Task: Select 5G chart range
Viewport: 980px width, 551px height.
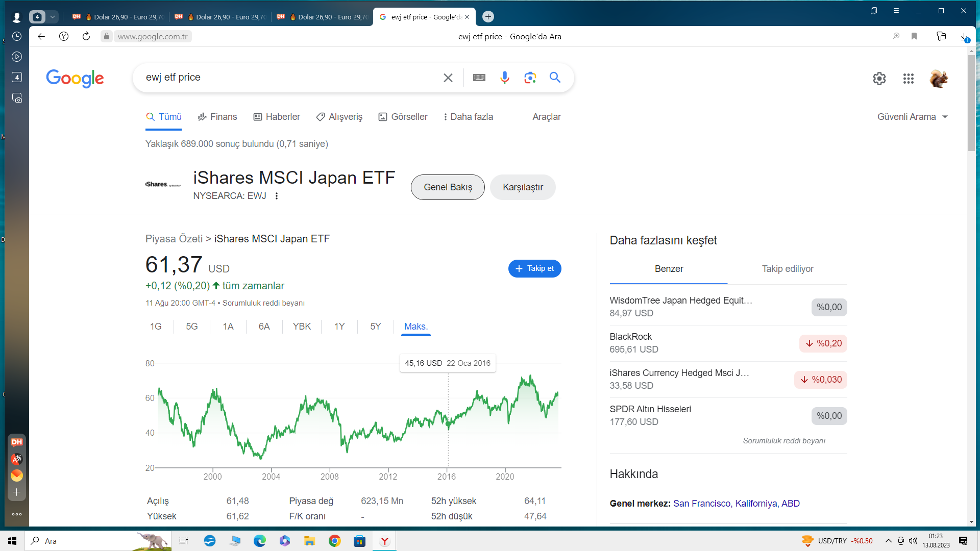Action: click(x=192, y=327)
